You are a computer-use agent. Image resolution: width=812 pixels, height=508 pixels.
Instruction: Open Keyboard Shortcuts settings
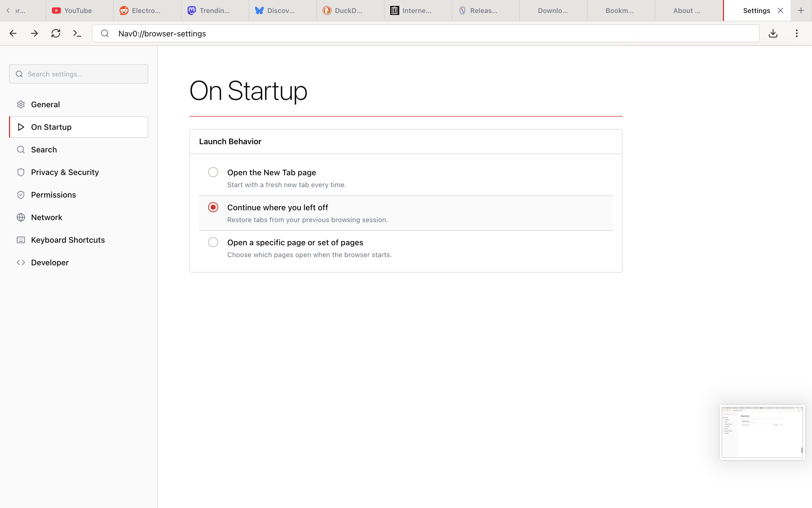[x=78, y=240]
